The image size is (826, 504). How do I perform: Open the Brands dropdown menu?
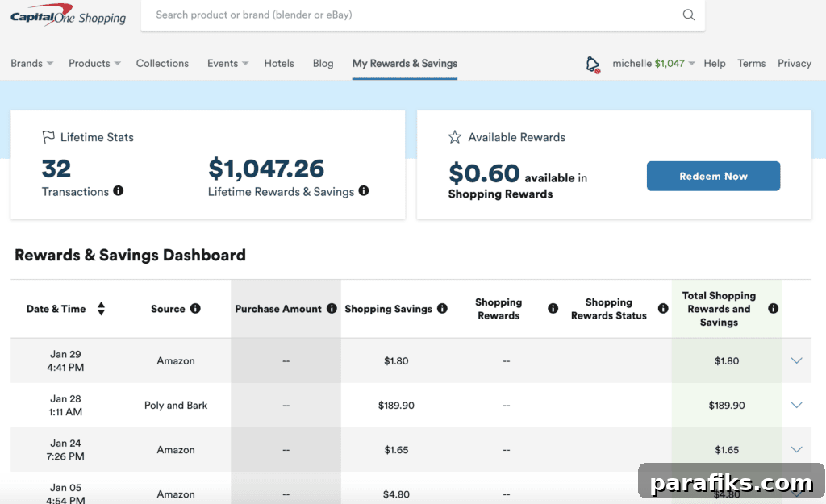[x=31, y=63]
